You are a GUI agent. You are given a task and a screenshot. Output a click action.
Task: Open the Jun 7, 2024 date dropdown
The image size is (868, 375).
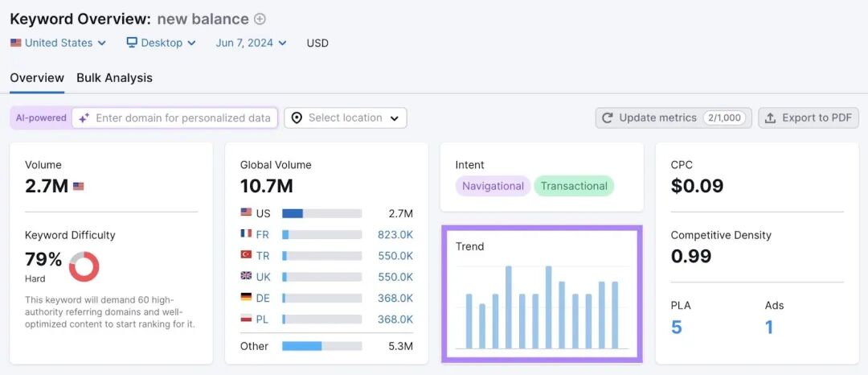pos(252,43)
